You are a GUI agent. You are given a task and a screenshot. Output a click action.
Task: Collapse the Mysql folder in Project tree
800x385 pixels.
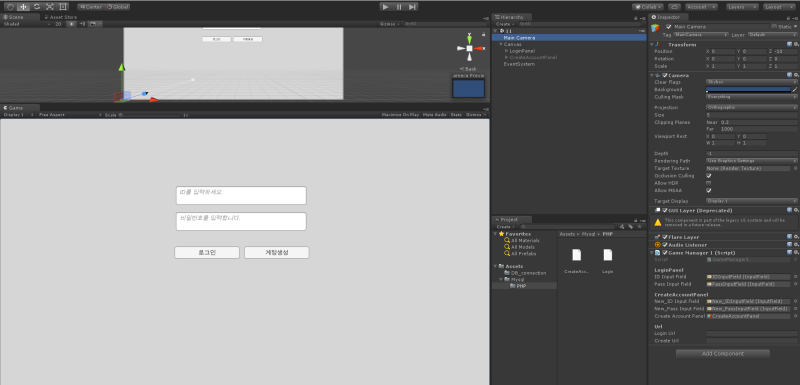tap(501, 279)
